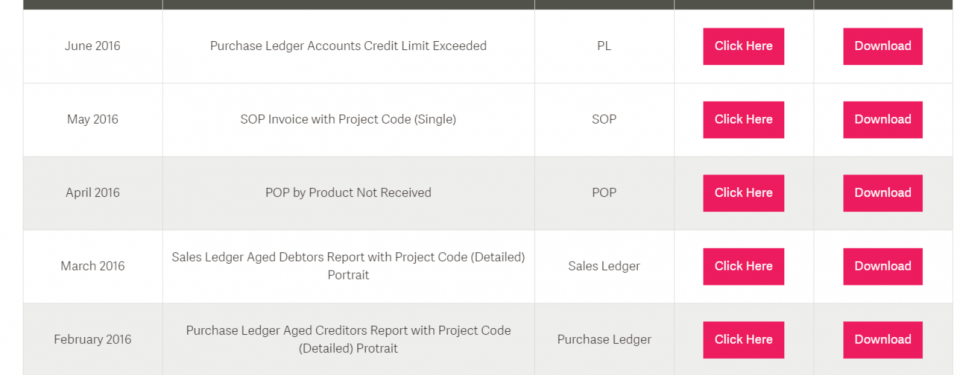Viewport: 960px width, 375px height.
Task: Select the POP category cell
Action: coord(604,193)
